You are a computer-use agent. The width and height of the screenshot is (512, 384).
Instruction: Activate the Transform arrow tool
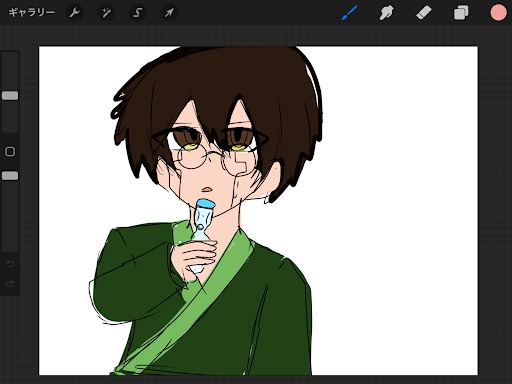[169, 13]
